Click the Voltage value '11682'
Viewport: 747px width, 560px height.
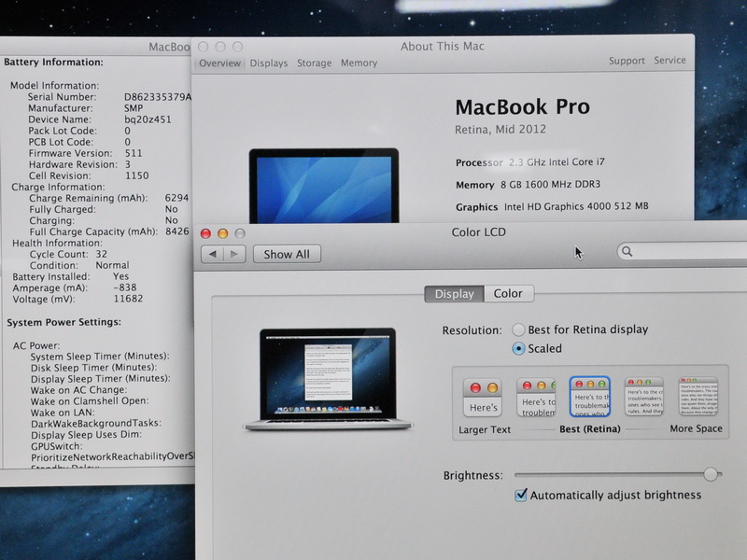[128, 299]
